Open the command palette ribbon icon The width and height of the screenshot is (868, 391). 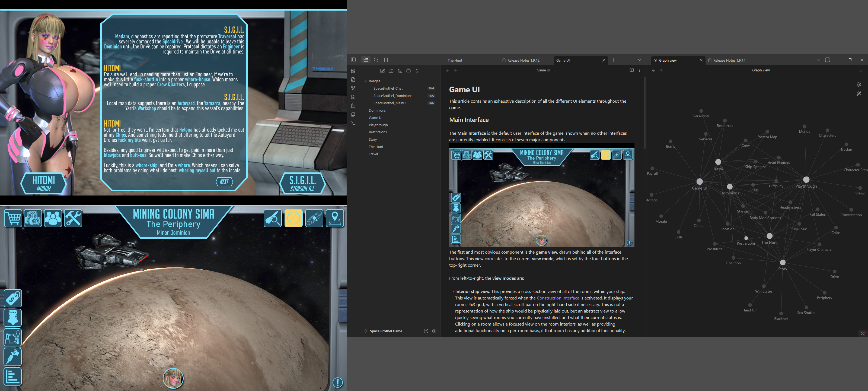pyautogui.click(x=353, y=123)
